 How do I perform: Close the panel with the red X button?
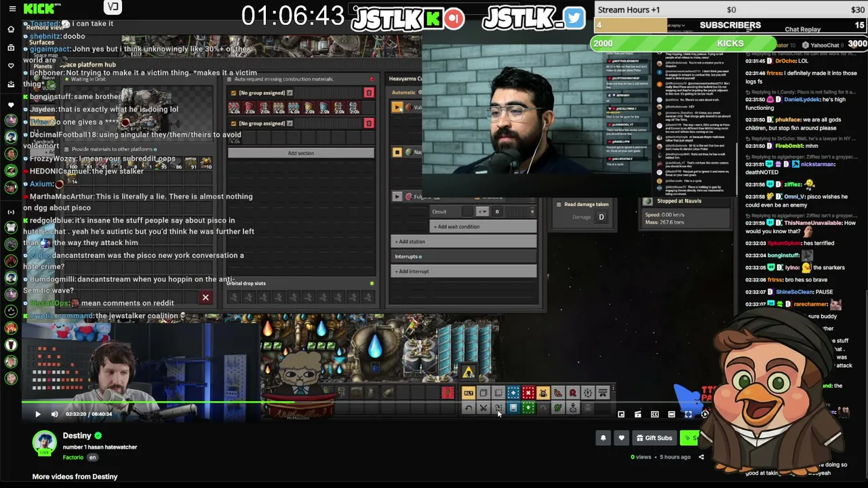pos(205,298)
